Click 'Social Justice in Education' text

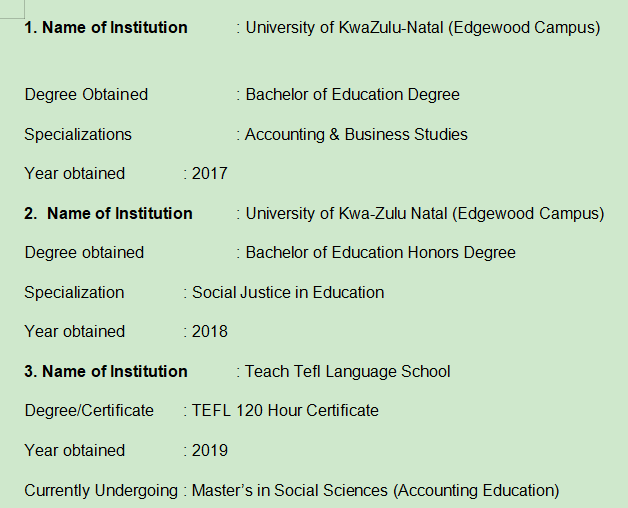(x=288, y=293)
